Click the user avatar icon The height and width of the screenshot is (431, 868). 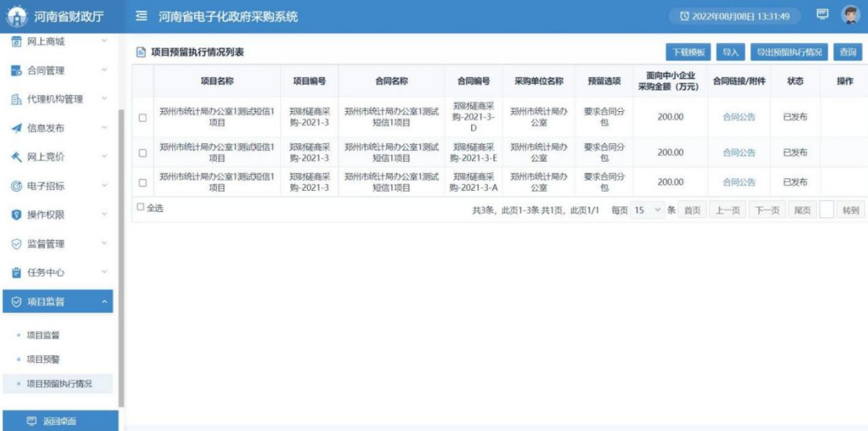[850, 16]
